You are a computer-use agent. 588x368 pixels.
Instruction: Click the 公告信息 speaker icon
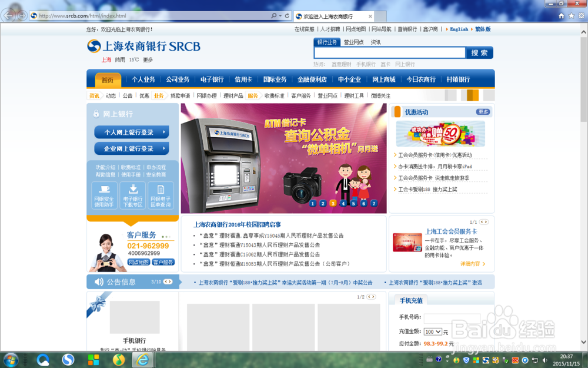pos(99,281)
